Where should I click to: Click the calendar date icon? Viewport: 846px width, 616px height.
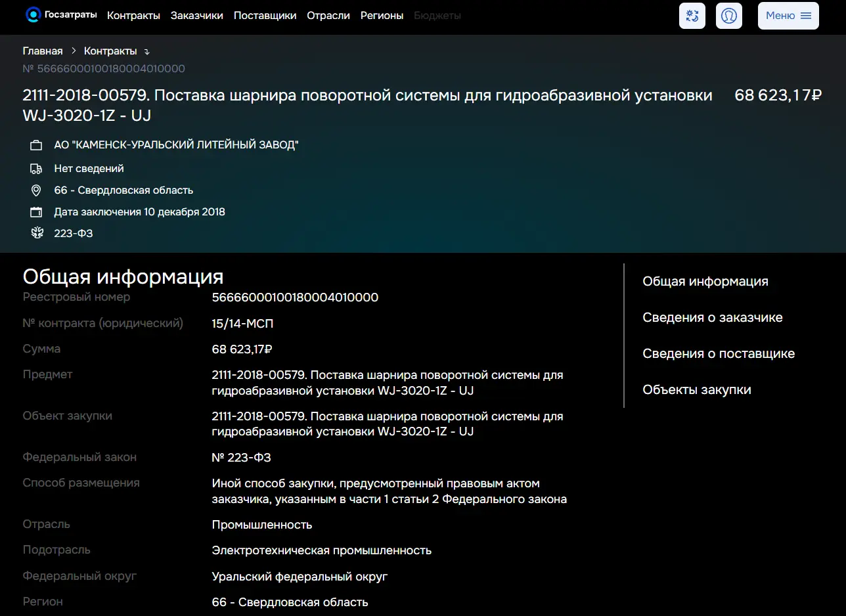coord(37,212)
